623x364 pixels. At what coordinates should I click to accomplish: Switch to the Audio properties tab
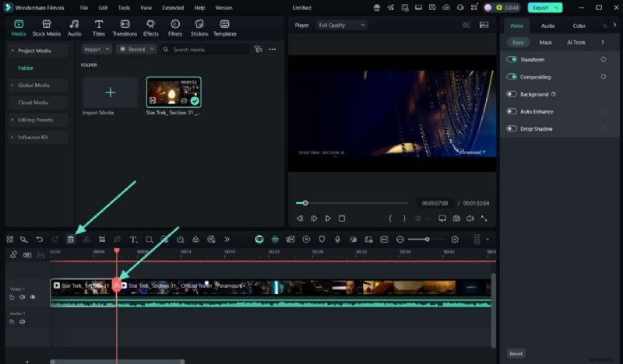548,26
